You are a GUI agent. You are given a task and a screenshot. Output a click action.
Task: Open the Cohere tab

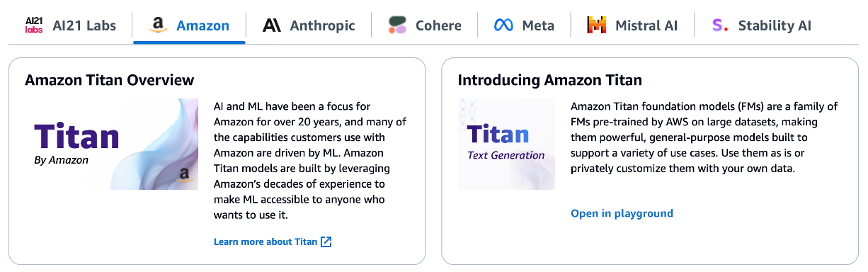[x=425, y=25]
